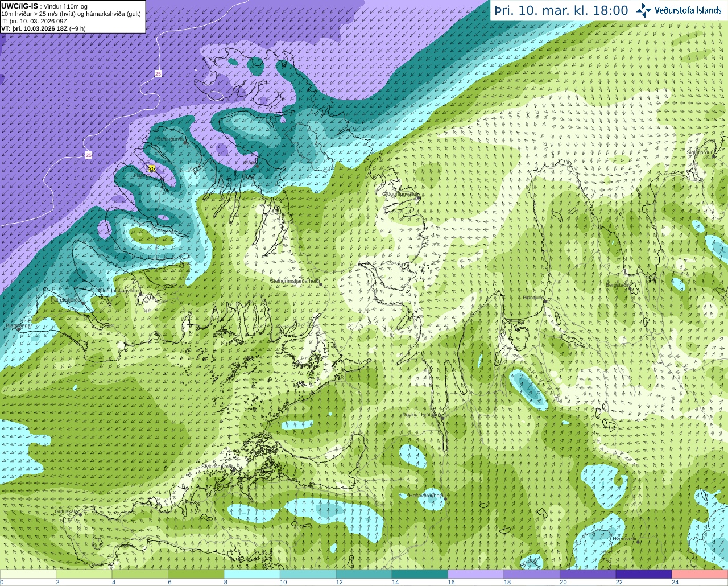The width and height of the screenshot is (728, 586).
Task: Click the Gjögurflugvöllur station label
Action: (x=400, y=193)
